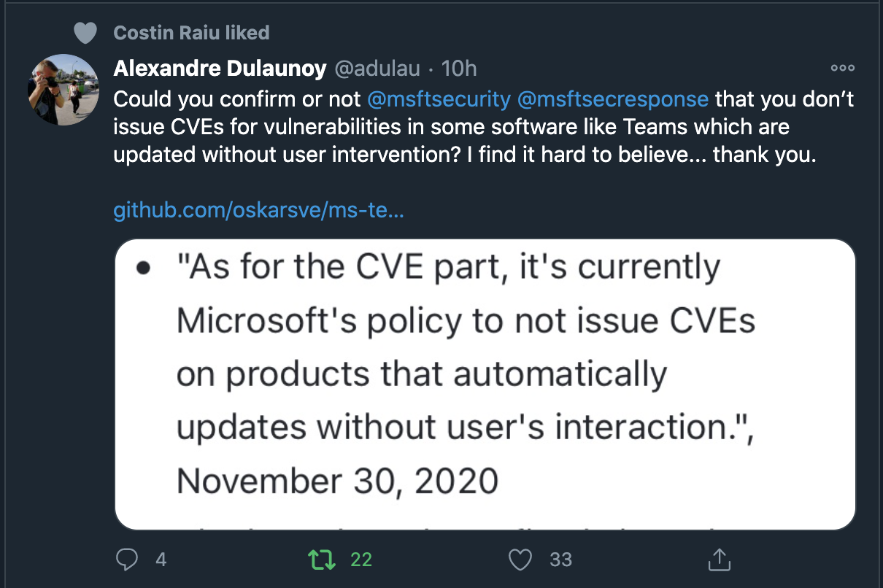Open the share tweet icon
This screenshot has width=883, height=588.
[x=719, y=560]
